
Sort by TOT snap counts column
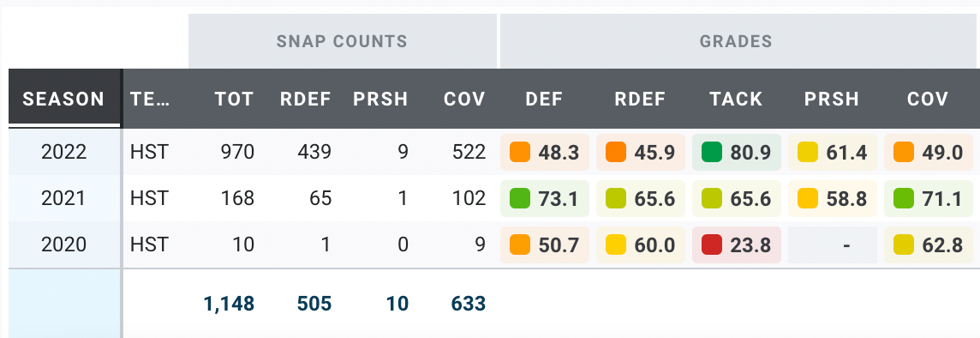(235, 99)
